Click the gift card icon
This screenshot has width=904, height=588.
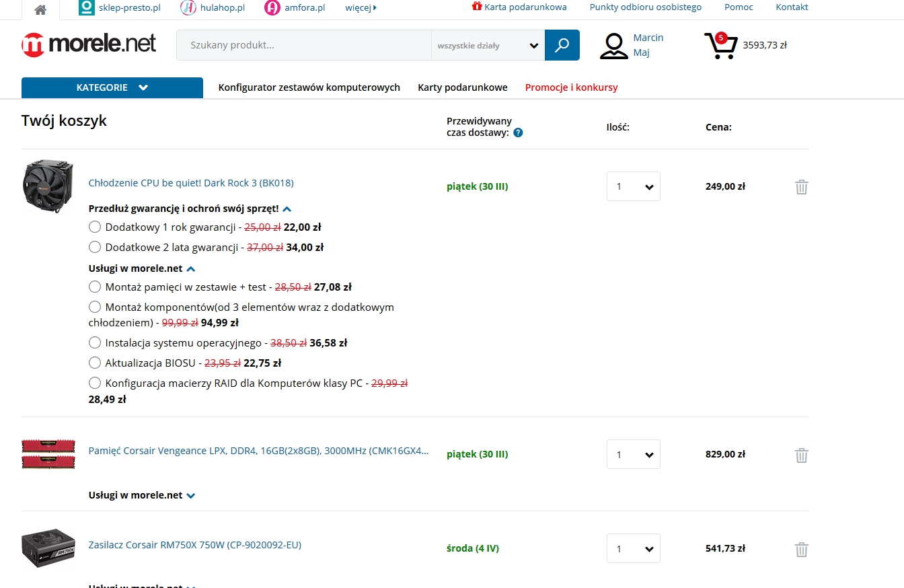point(477,7)
